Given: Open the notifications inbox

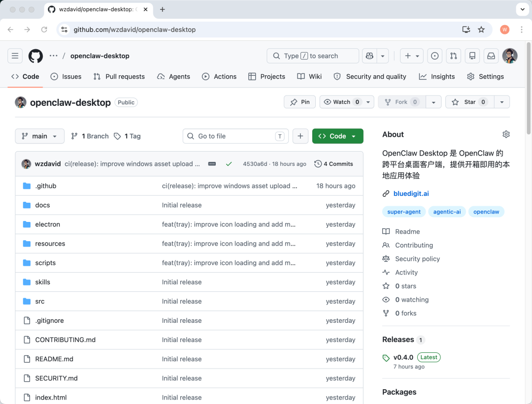Looking at the screenshot, I should [491, 56].
